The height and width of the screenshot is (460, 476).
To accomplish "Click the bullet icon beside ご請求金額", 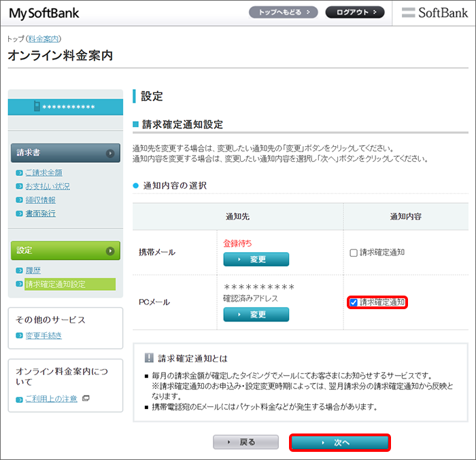I will click(x=20, y=173).
